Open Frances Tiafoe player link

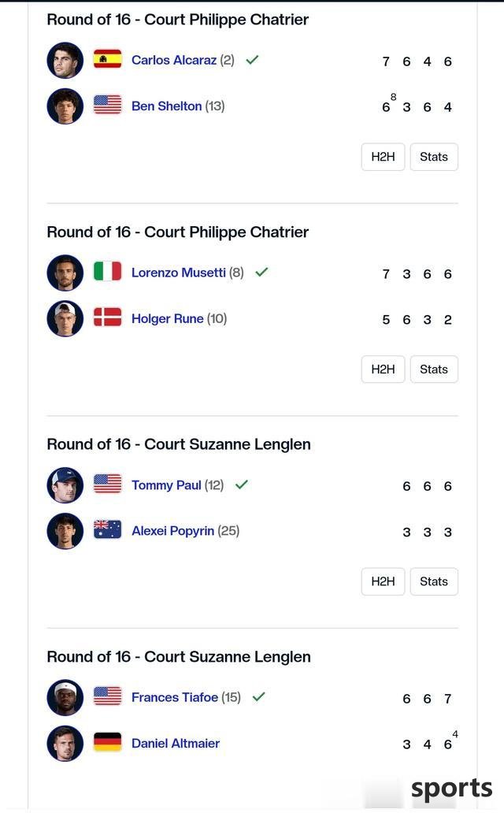tap(175, 697)
